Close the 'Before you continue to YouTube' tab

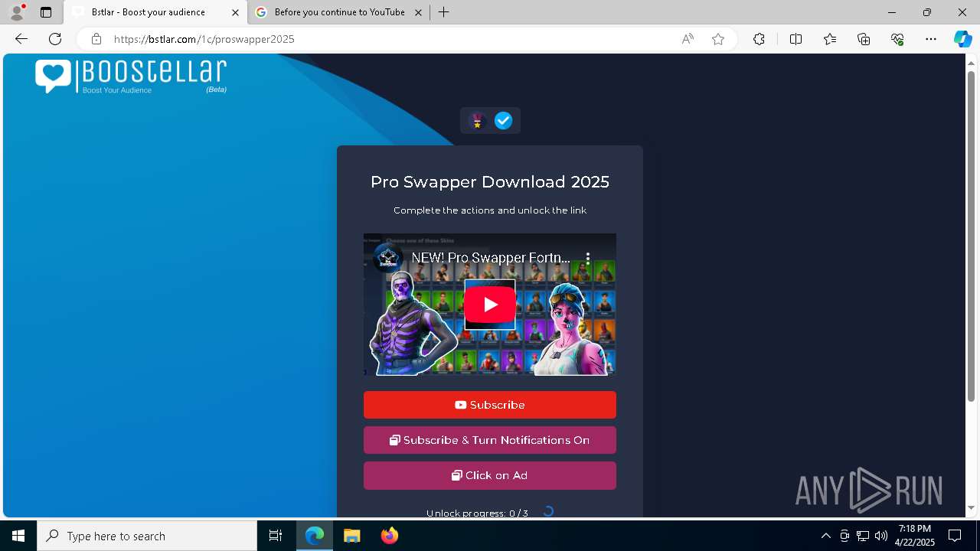(418, 12)
